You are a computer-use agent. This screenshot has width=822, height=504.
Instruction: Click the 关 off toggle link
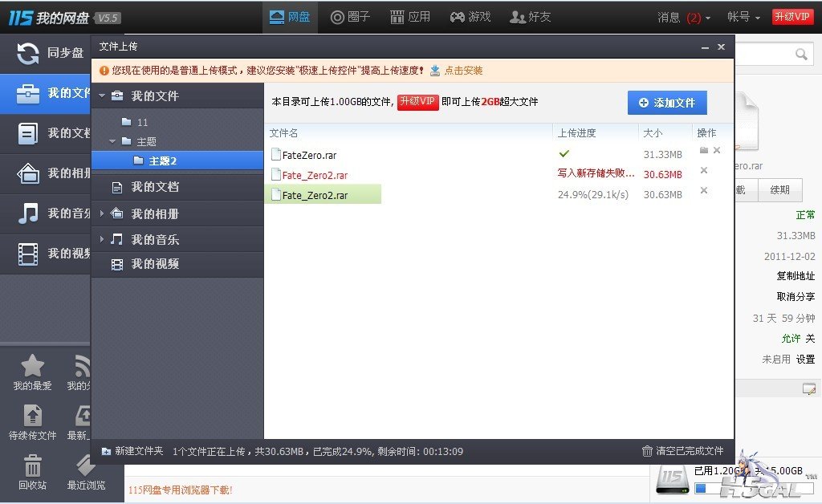(811, 339)
